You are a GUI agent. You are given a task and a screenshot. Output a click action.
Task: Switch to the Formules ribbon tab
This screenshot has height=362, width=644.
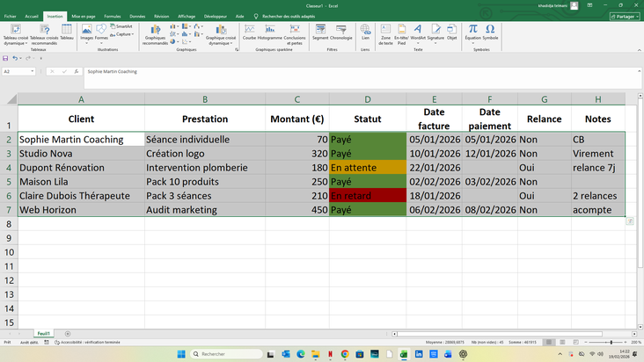coord(113,16)
